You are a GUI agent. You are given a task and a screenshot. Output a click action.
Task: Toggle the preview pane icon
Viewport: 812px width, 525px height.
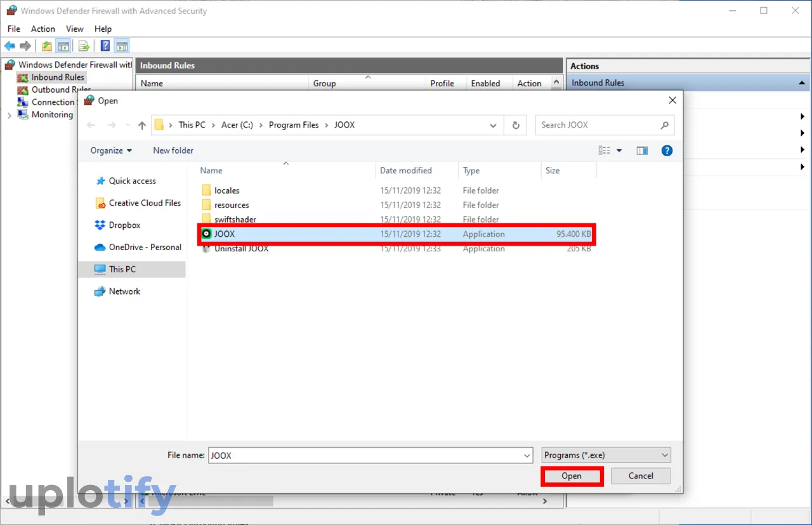pyautogui.click(x=642, y=150)
